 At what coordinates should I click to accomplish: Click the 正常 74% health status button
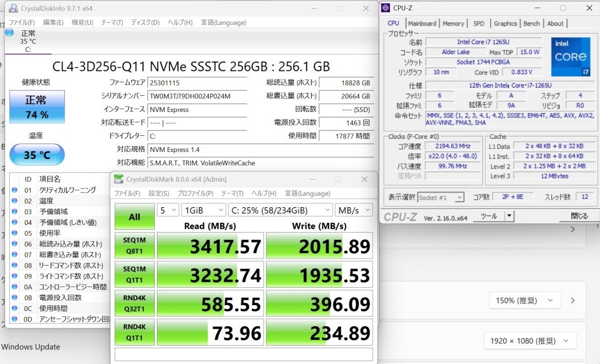click(x=37, y=107)
